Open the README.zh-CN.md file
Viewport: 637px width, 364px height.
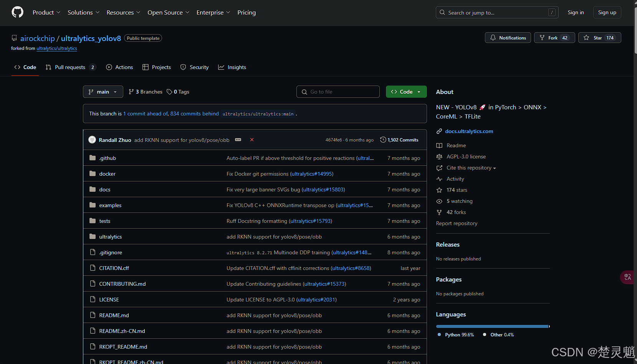(x=122, y=331)
